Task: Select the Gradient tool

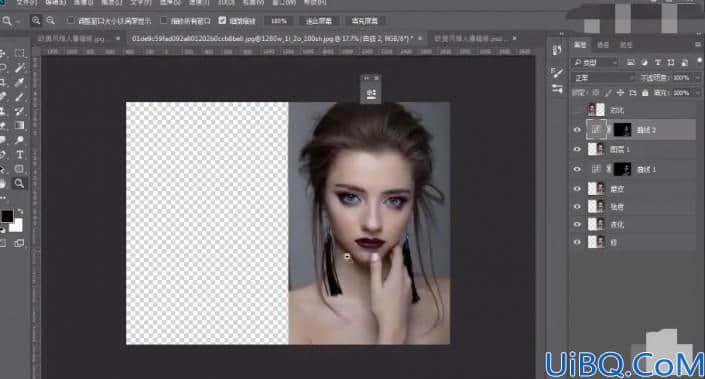Action: 19,125
